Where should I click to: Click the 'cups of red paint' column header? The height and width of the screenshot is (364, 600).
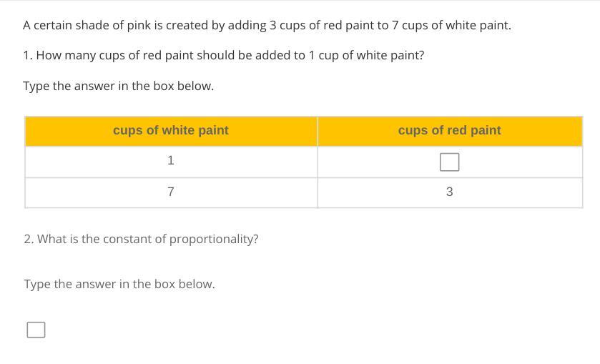pyautogui.click(x=449, y=130)
